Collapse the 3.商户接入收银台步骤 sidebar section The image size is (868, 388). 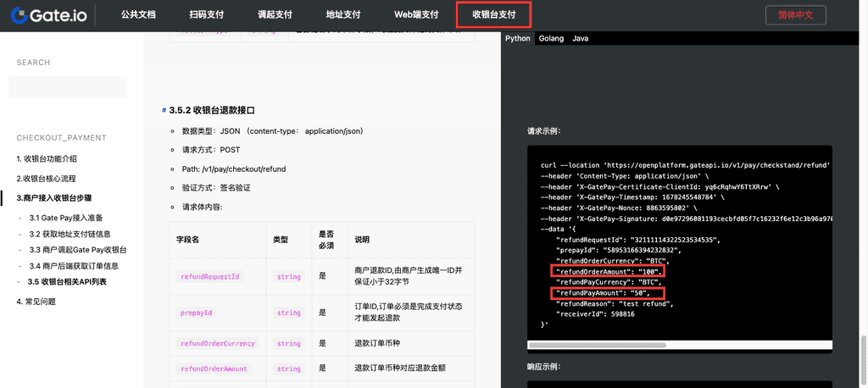[x=54, y=197]
